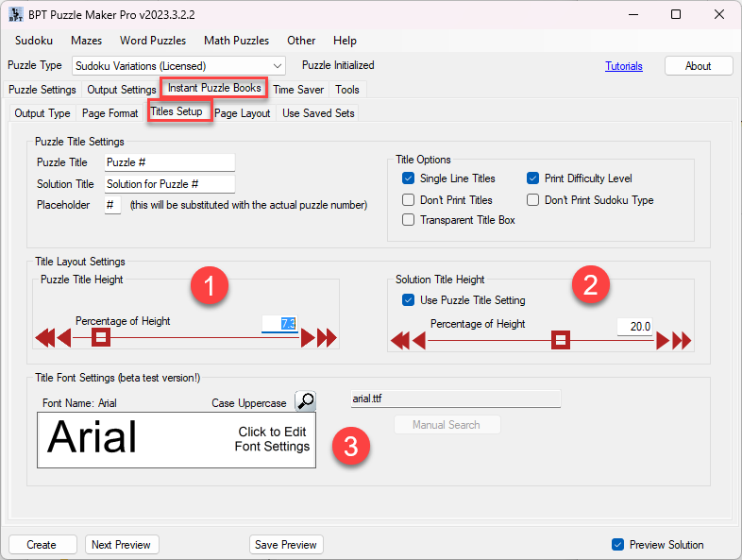Click Solution Title Height double-right arrow

[682, 341]
